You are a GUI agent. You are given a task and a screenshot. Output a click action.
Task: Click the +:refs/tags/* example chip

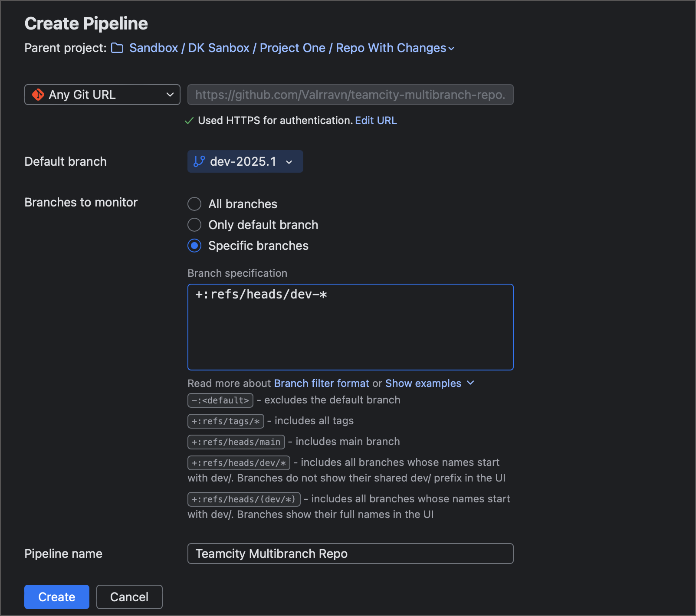[x=226, y=421]
